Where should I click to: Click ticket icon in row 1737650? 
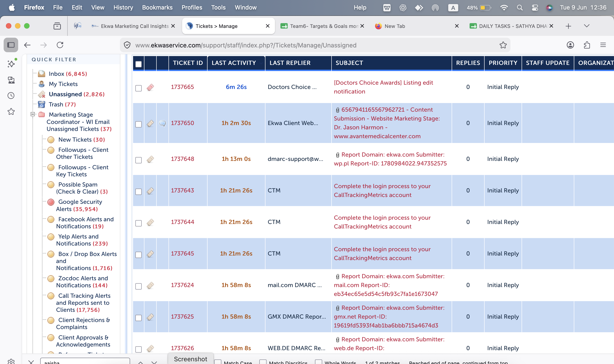pos(150,123)
